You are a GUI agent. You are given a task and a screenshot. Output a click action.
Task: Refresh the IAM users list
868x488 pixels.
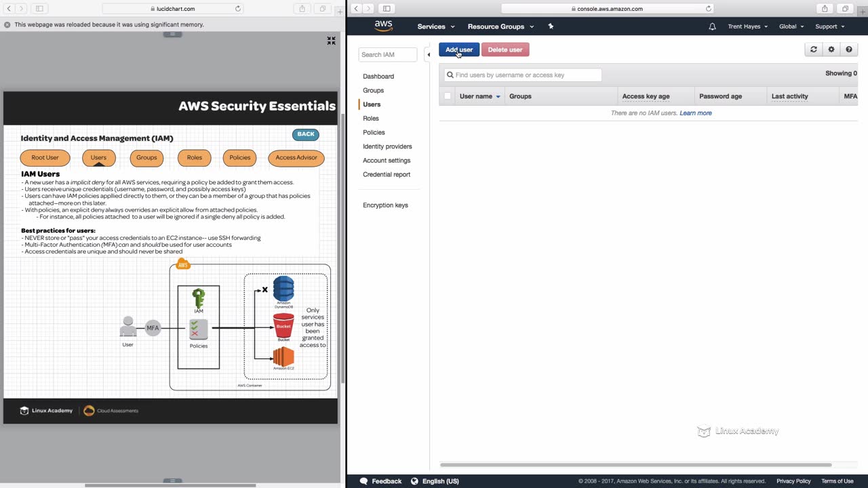coord(814,49)
